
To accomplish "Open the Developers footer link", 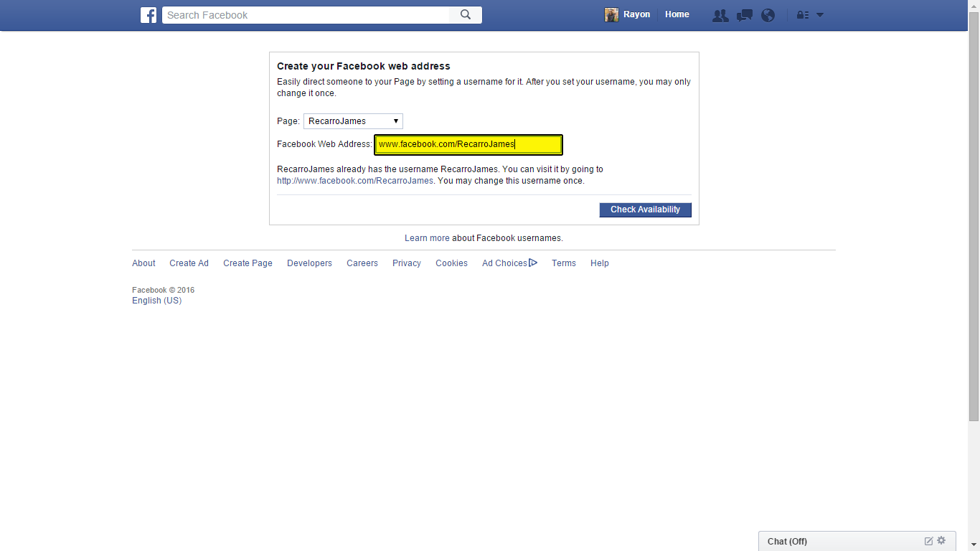I will click(x=309, y=263).
